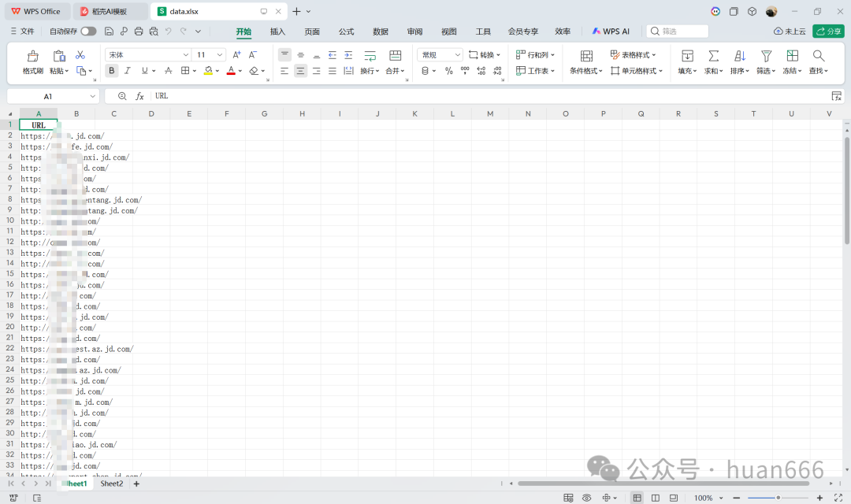
Task: Open the Sheet2 worksheet tab
Action: coord(111,484)
